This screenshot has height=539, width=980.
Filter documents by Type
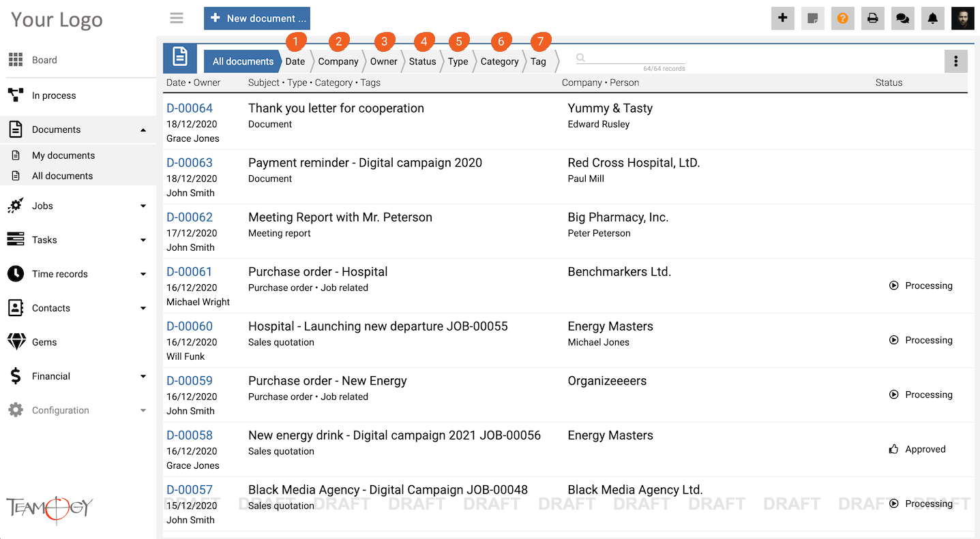point(458,61)
